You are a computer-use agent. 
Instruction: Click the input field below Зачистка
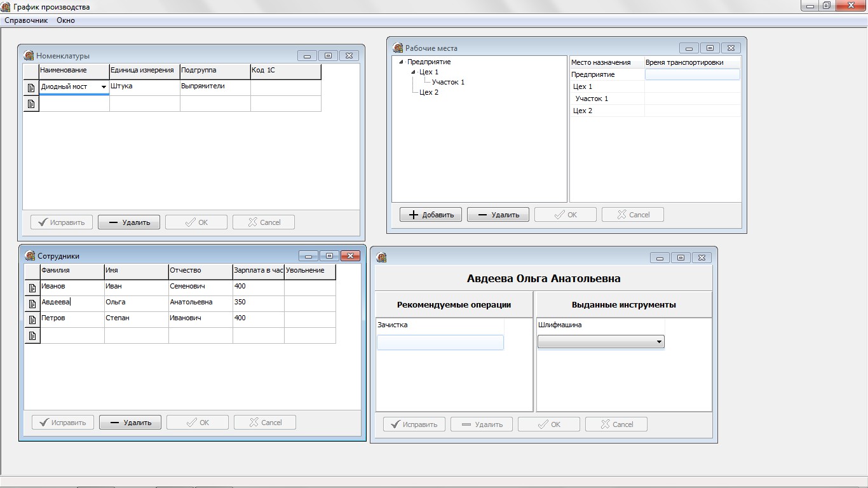pyautogui.click(x=440, y=342)
